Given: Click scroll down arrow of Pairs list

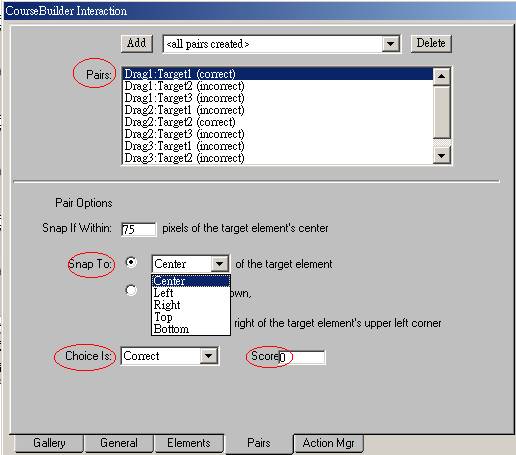Looking at the screenshot, I should pyautogui.click(x=441, y=155).
